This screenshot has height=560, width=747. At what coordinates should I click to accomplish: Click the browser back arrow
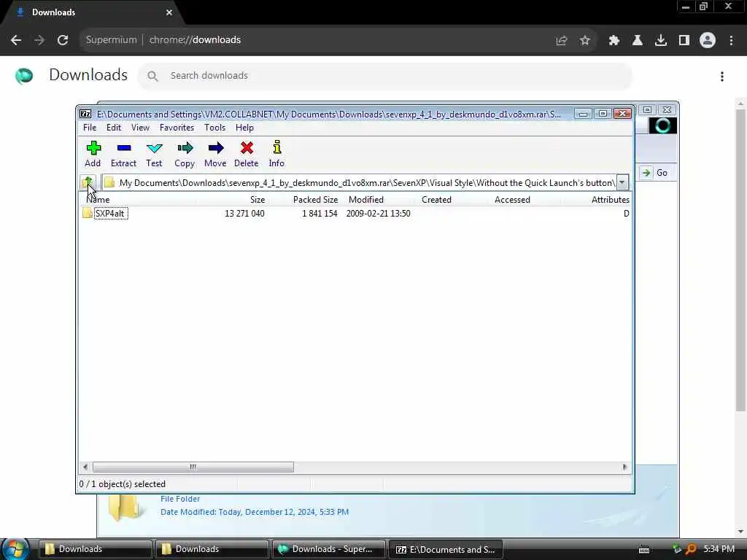point(16,40)
